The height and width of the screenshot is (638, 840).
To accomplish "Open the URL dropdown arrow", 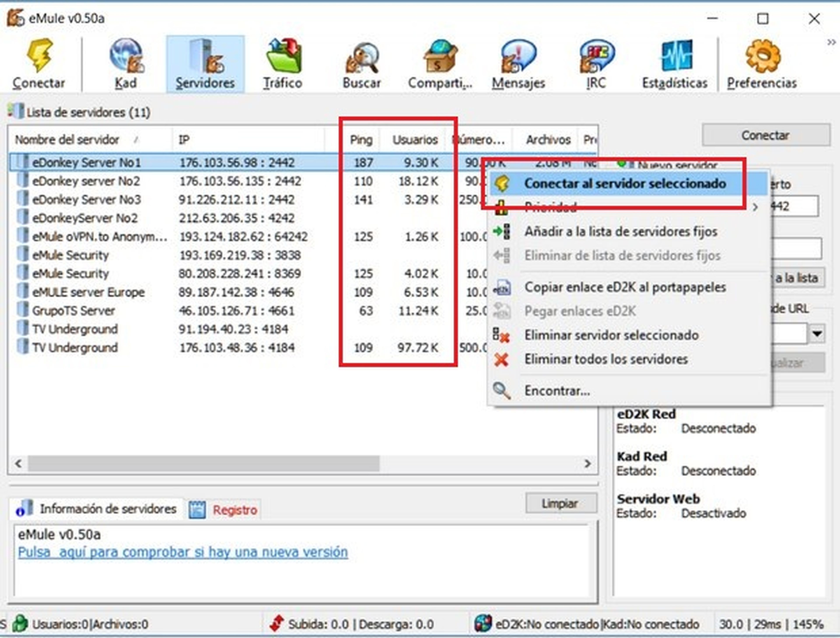I will pos(817,334).
